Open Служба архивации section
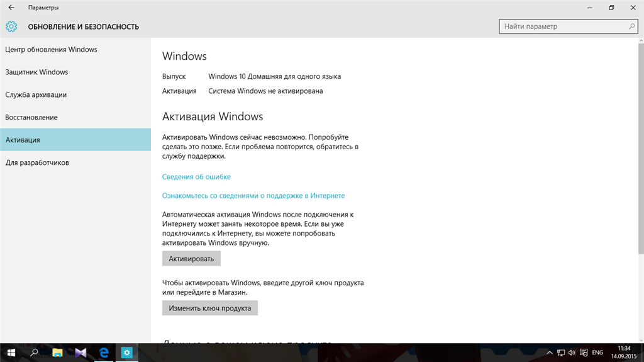The height and width of the screenshot is (362, 644). 75,94
